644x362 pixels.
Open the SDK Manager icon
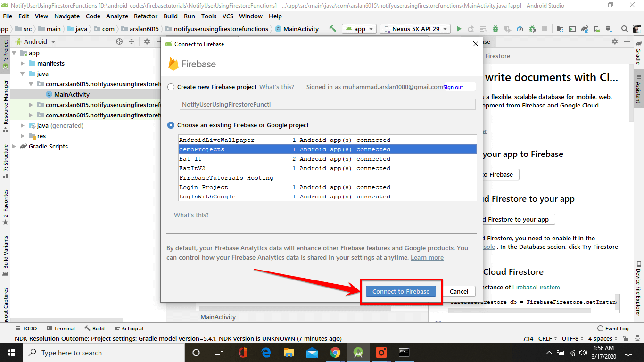(x=609, y=29)
